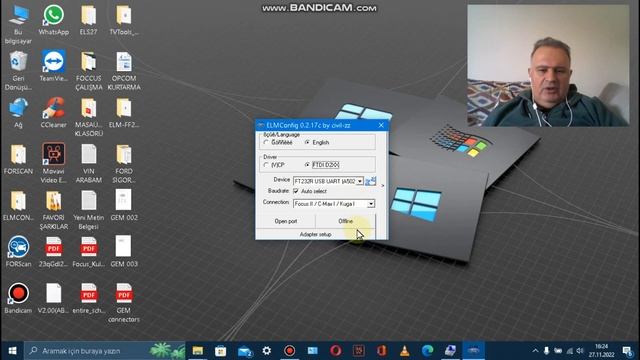
Task: Open the Connection dropdown list
Action: [x=371, y=203]
